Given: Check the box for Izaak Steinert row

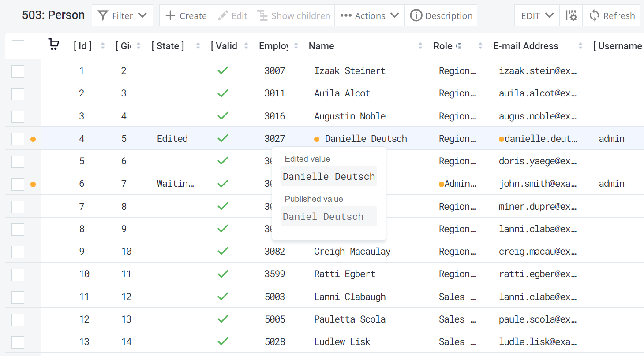Looking at the screenshot, I should [x=18, y=71].
